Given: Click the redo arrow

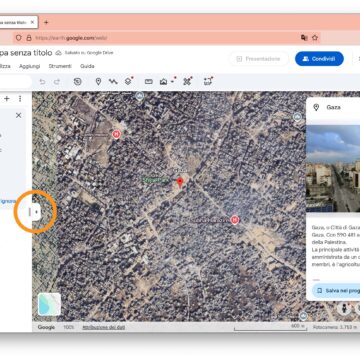Looking at the screenshot, I should 57,82.
